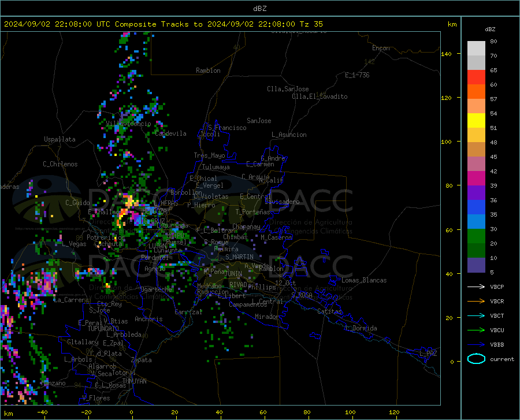
Task: Click the 'km' unit label at bottom left
Action: click(x=8, y=414)
